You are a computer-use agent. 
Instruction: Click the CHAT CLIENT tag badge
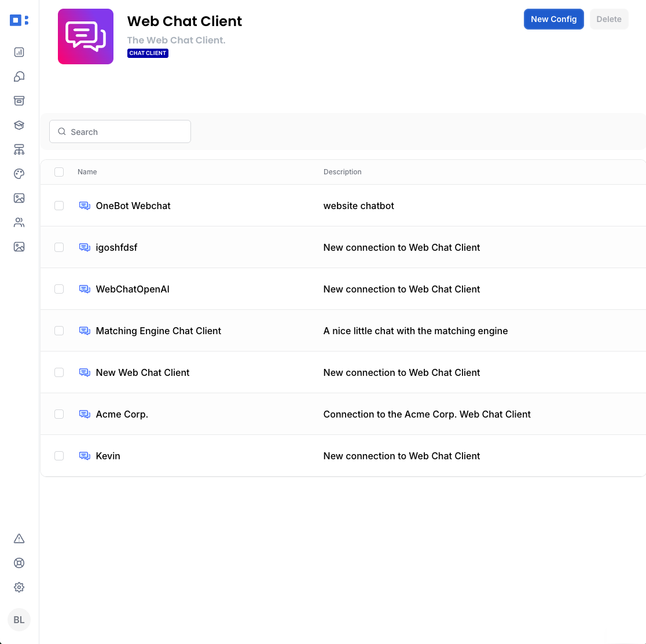[x=148, y=53]
